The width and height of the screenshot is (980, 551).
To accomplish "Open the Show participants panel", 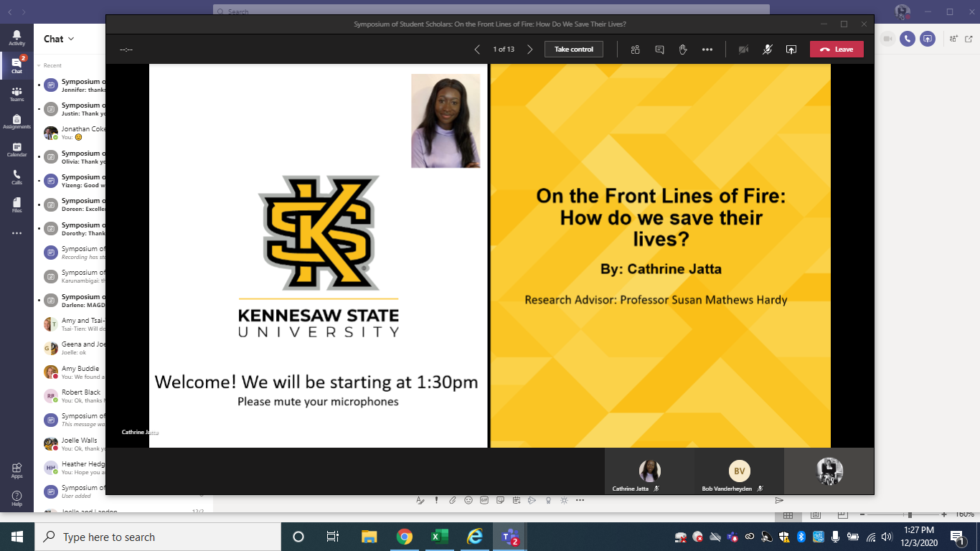I will (x=635, y=50).
